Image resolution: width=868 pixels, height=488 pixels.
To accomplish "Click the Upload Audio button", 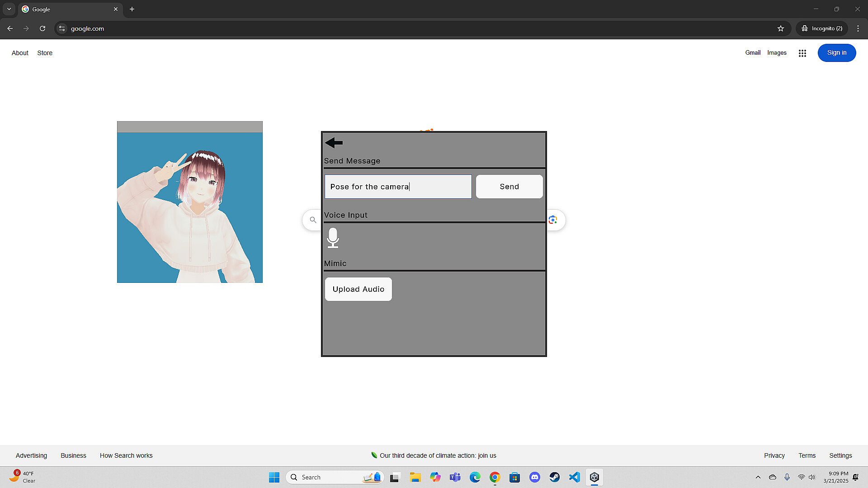I will click(x=358, y=289).
